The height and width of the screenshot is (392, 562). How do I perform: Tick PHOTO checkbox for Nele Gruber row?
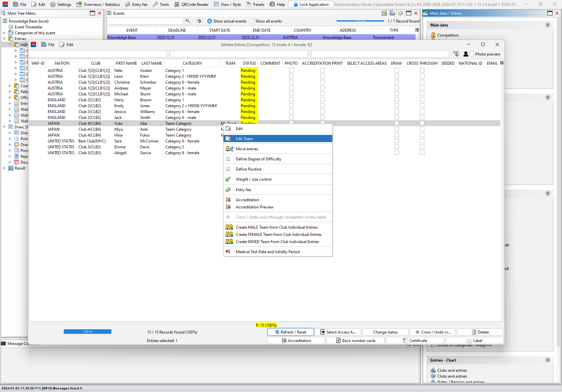tap(291, 70)
